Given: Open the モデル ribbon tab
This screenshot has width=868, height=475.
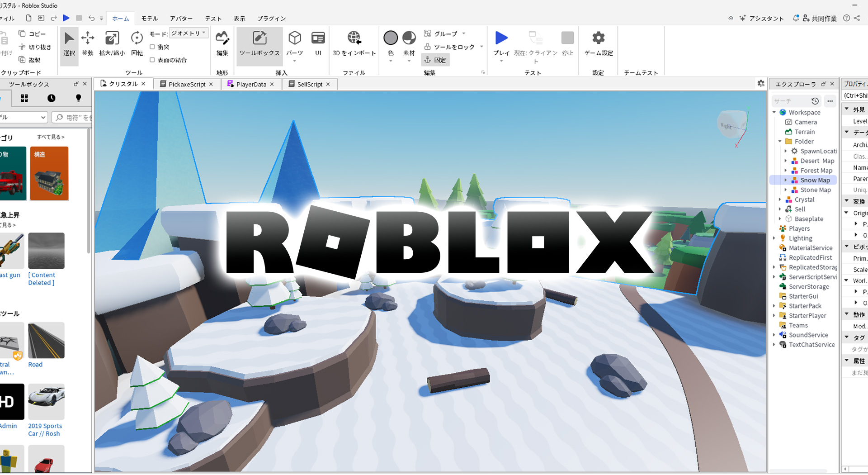Looking at the screenshot, I should pos(149,19).
